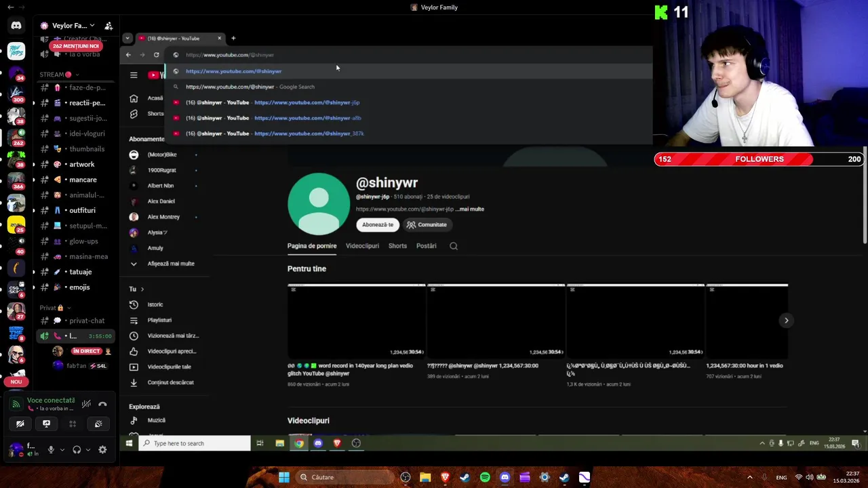Switch to Postări channel tab

(427, 246)
